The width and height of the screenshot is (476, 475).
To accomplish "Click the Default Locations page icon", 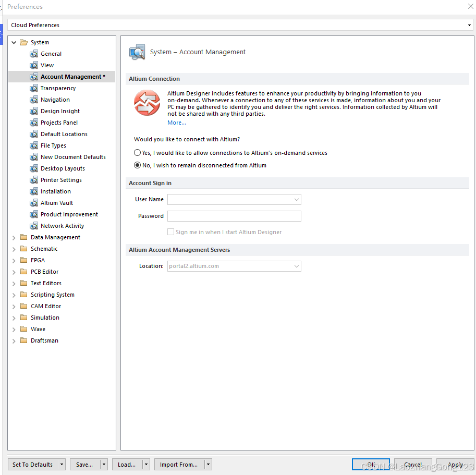I will (x=34, y=134).
